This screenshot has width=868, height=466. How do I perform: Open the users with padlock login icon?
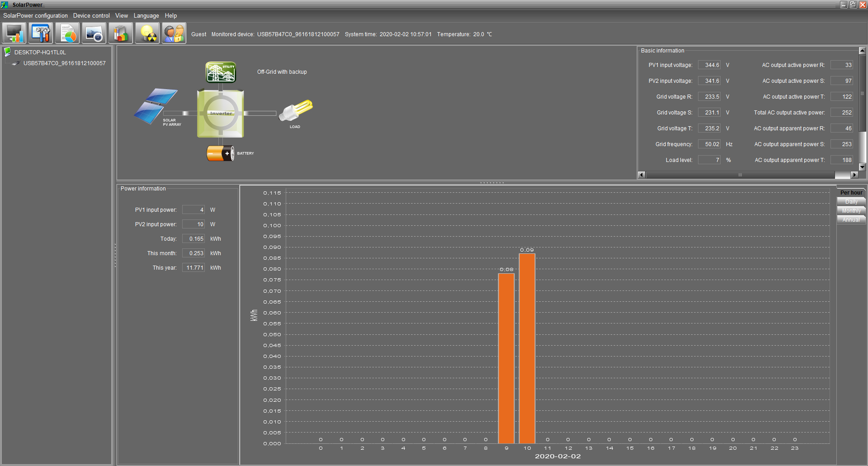(x=174, y=33)
